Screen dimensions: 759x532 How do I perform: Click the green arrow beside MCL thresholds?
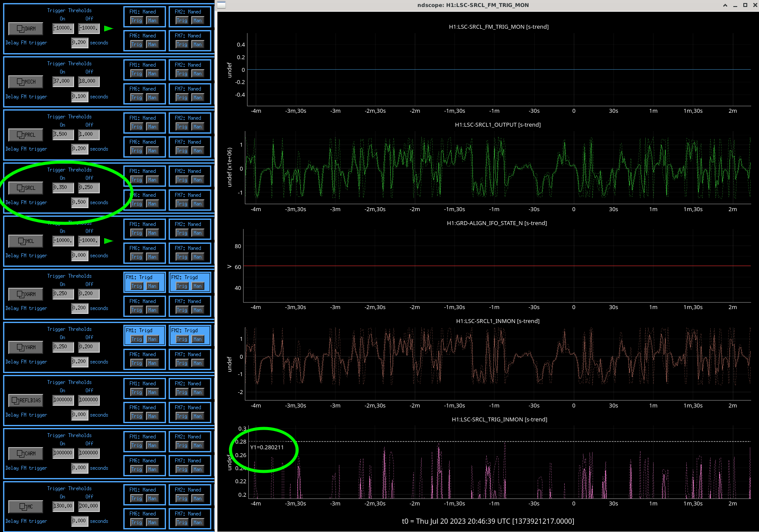[108, 241]
